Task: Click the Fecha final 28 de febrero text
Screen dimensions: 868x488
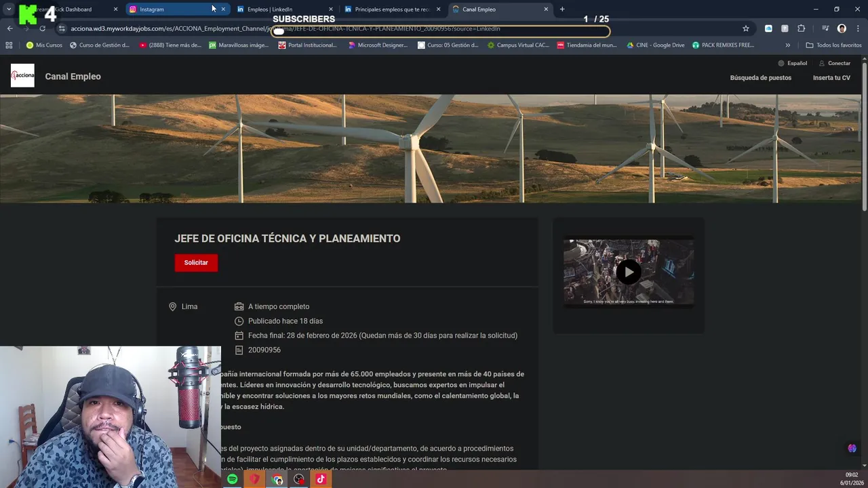Action: pos(382,335)
